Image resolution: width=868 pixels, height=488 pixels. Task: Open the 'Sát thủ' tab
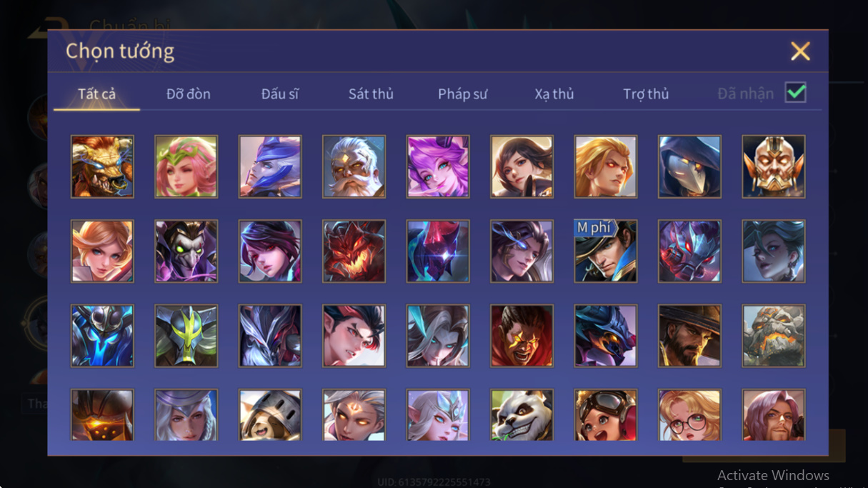coord(371,94)
